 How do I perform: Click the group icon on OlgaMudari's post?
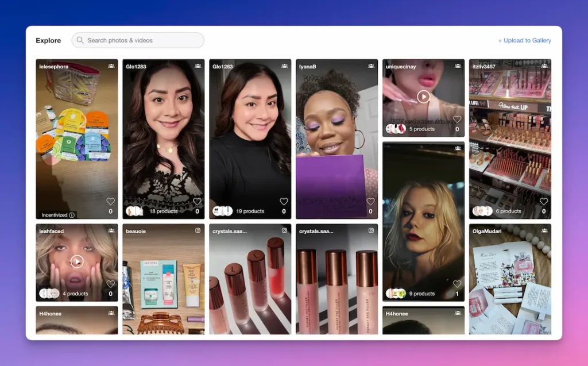544,229
